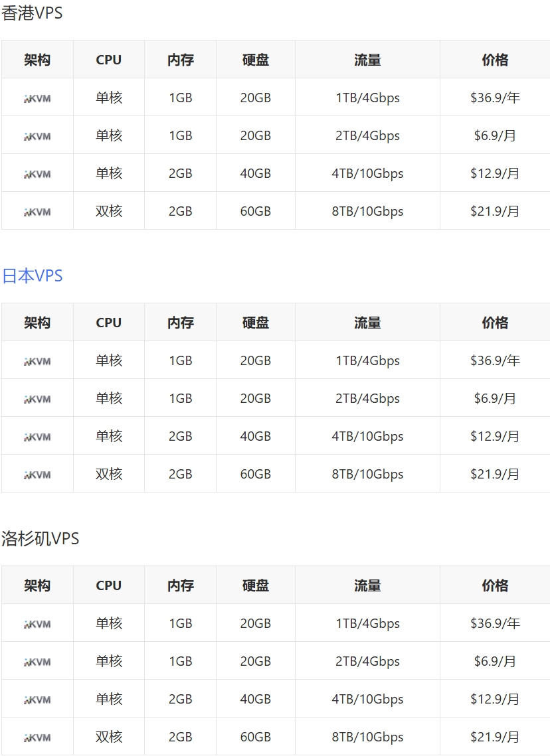550x756 pixels.
Task: Select 架构 header in 香港VPS table
Action: tap(37, 60)
